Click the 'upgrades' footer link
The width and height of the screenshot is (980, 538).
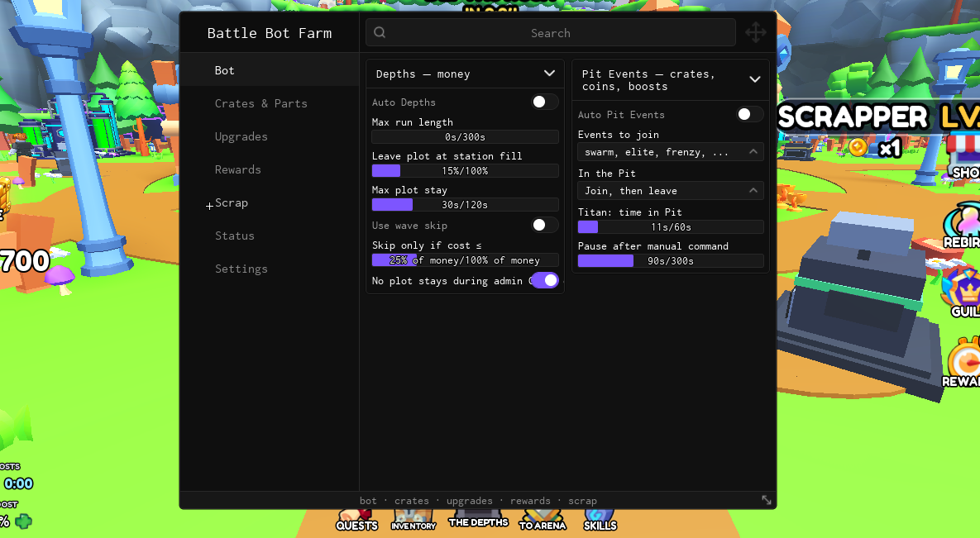click(x=470, y=501)
